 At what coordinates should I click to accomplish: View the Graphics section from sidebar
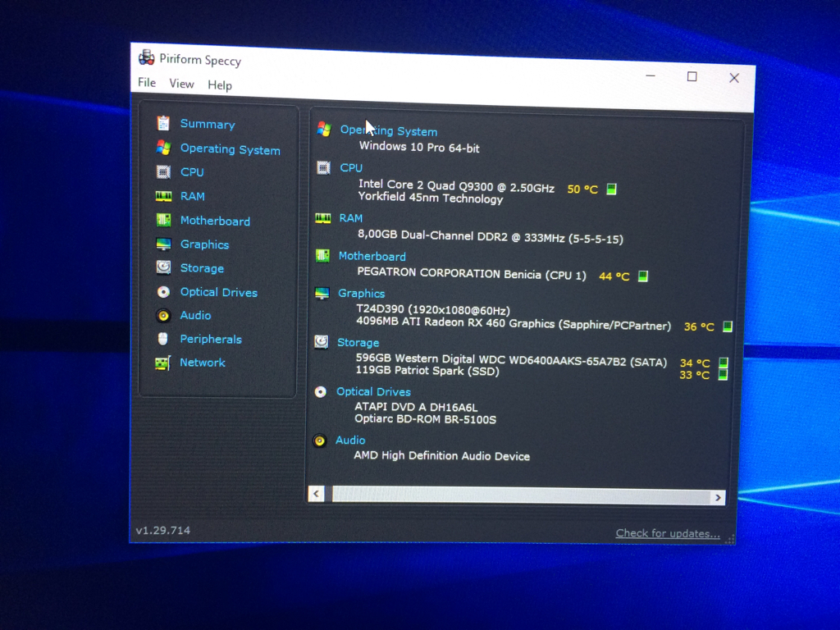point(204,244)
